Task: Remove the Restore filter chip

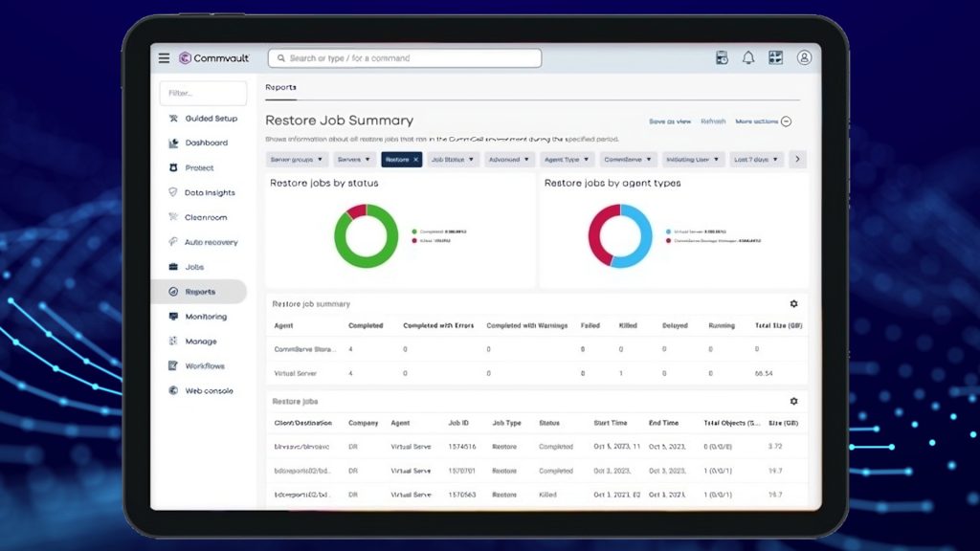Action: (x=416, y=160)
